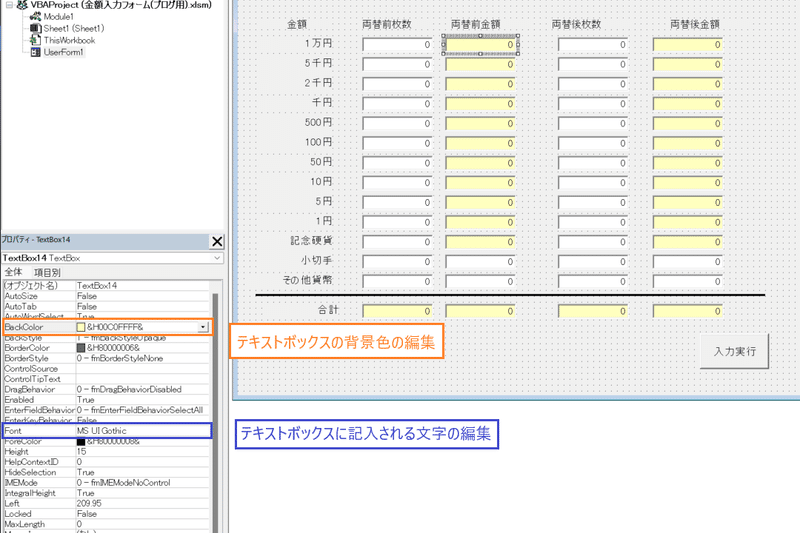Select the BorderStyle property row

[x=107, y=358]
